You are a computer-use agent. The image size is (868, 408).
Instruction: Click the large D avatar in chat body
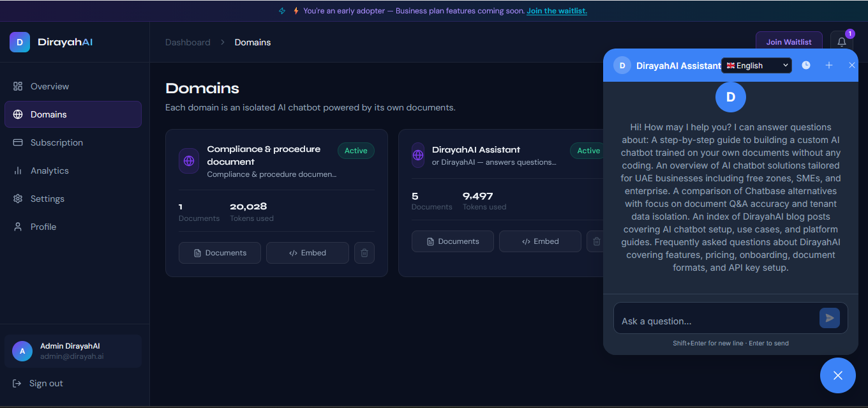731,97
